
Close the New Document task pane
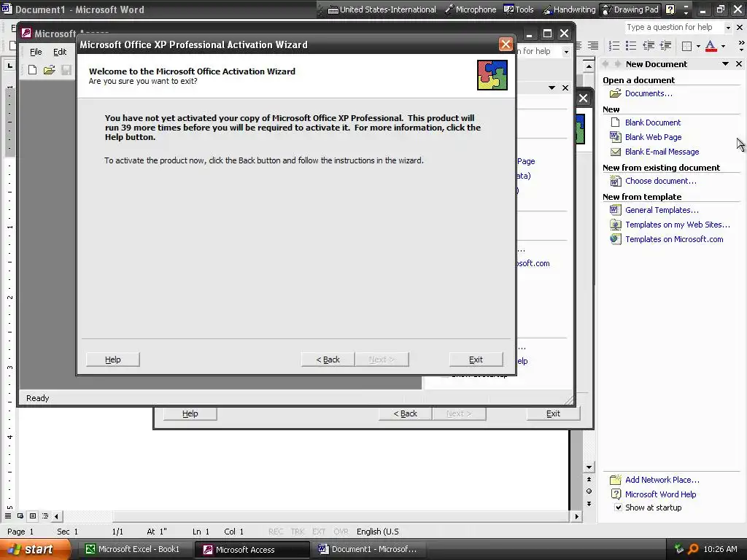tap(739, 64)
